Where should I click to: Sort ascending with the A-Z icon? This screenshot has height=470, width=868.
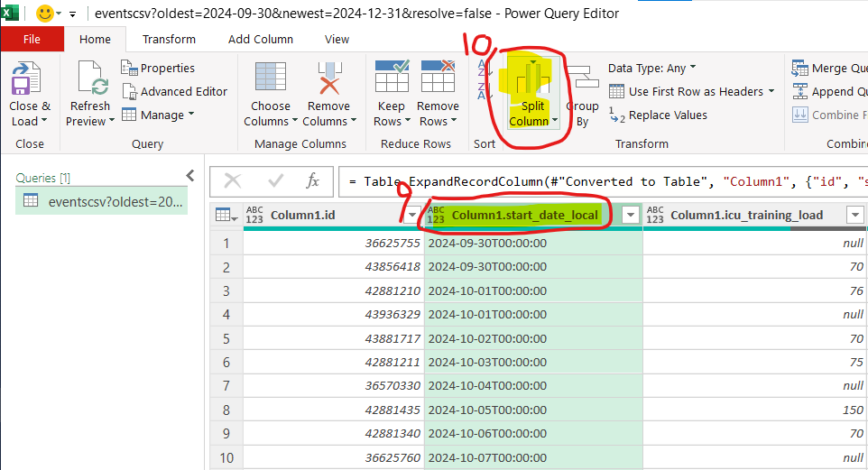pyautogui.click(x=485, y=68)
